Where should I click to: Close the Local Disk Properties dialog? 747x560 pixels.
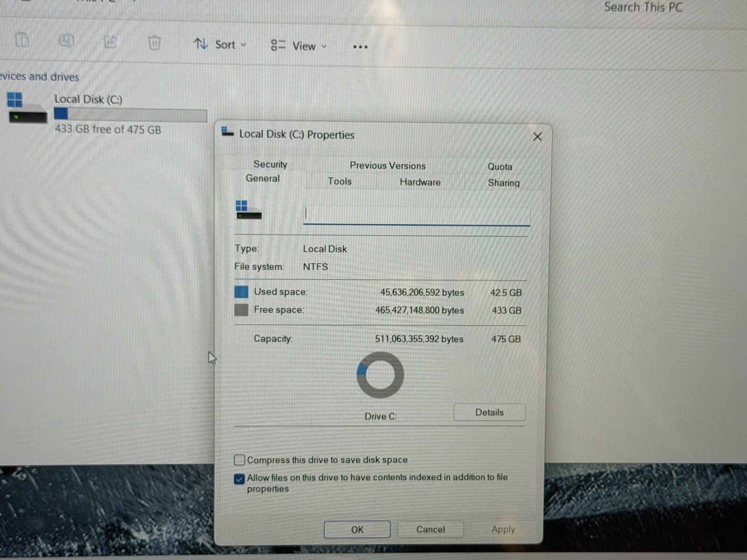(537, 137)
